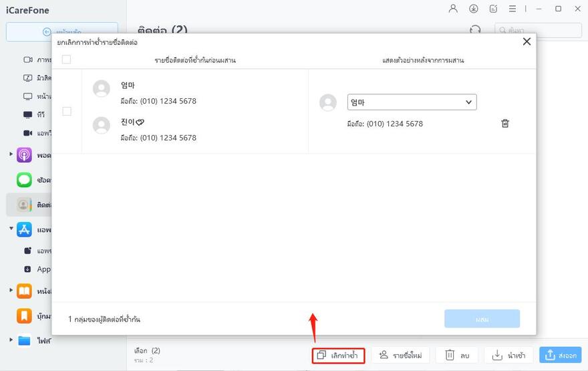This screenshot has width=588, height=371.
Task: Click the blue merge button
Action: (x=482, y=319)
